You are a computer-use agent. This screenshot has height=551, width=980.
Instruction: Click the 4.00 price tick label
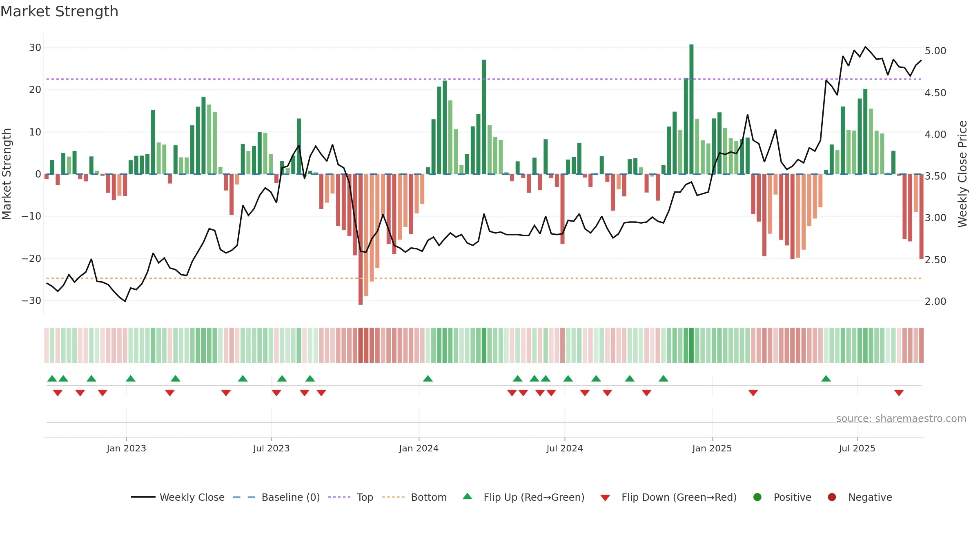[935, 134]
